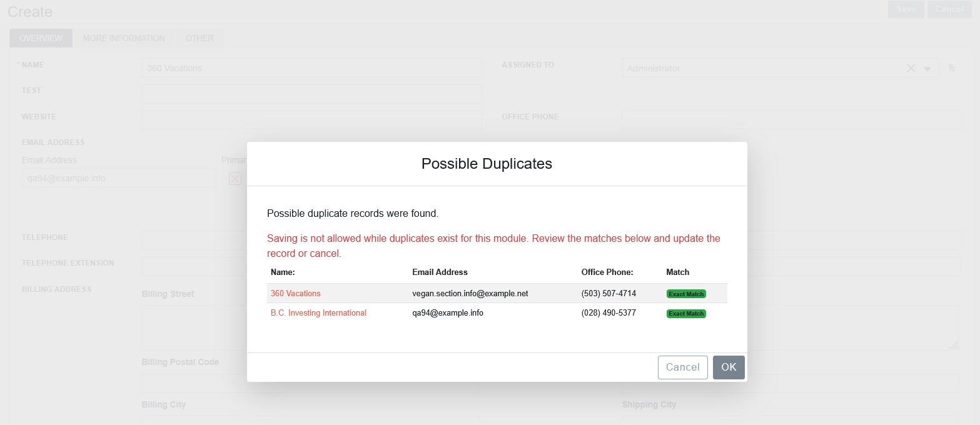Click Exact Match badge for 360 Vacations
980x425 pixels.
coord(686,294)
